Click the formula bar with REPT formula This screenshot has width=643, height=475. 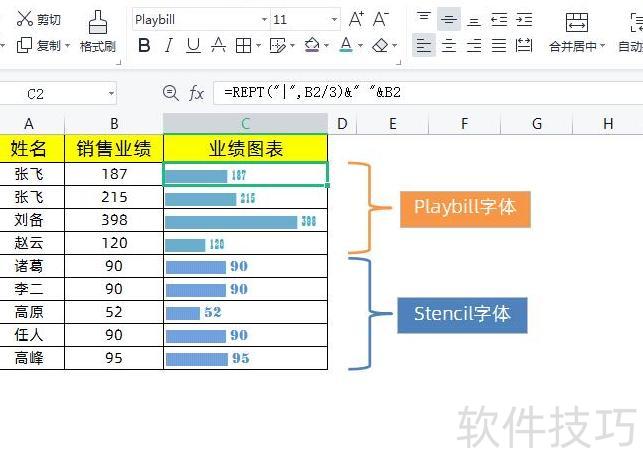(428, 93)
